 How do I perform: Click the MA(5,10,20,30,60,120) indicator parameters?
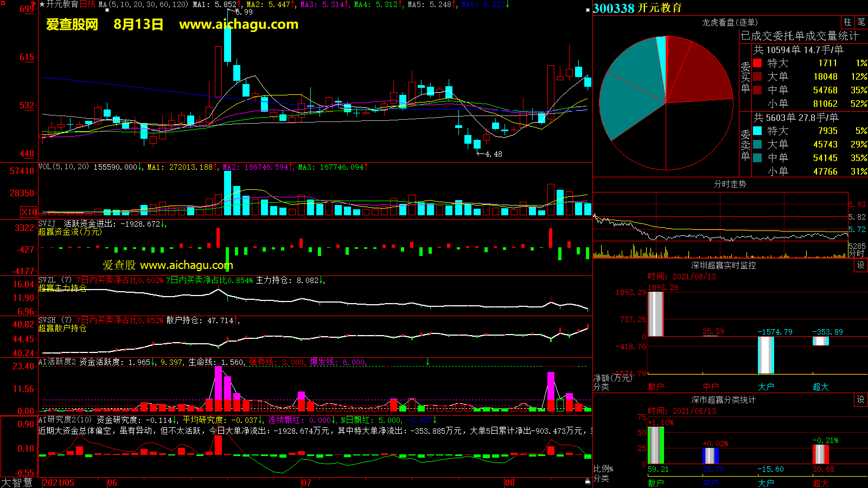coord(143,4)
